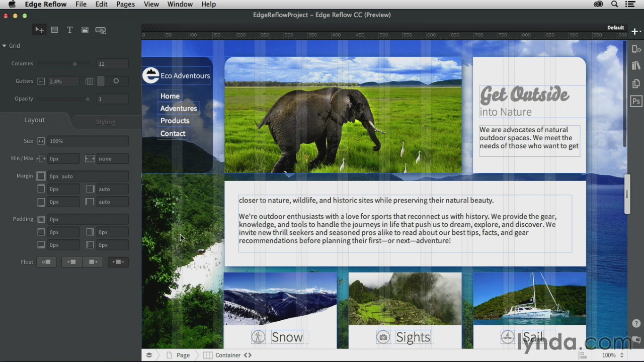644x362 pixels.
Task: Click the Size width icon
Action: tap(41, 141)
